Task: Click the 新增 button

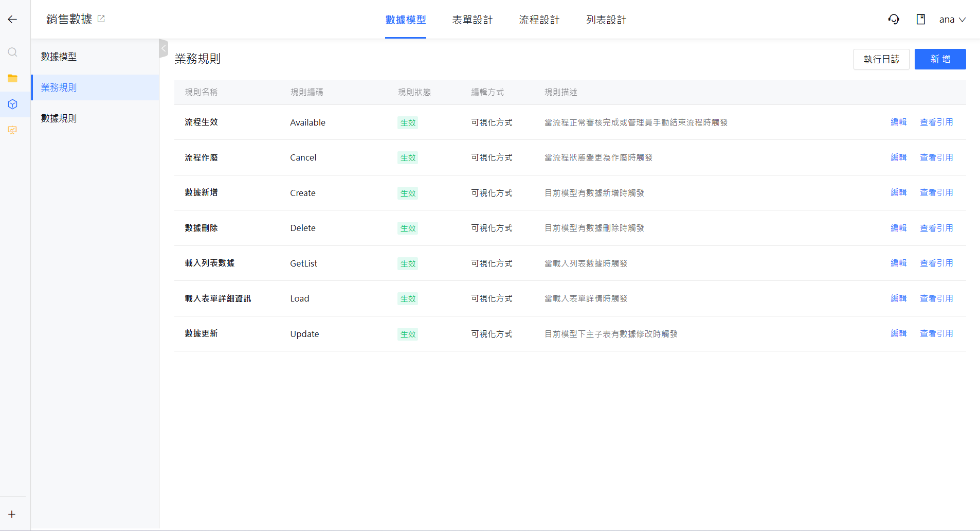Action: click(x=940, y=59)
